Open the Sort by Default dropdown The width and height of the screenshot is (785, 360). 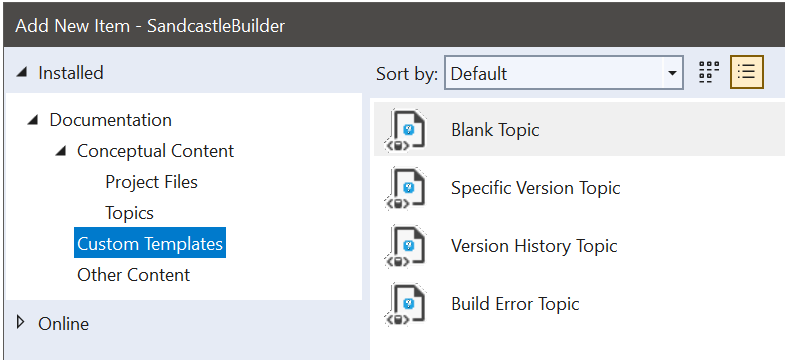point(564,73)
